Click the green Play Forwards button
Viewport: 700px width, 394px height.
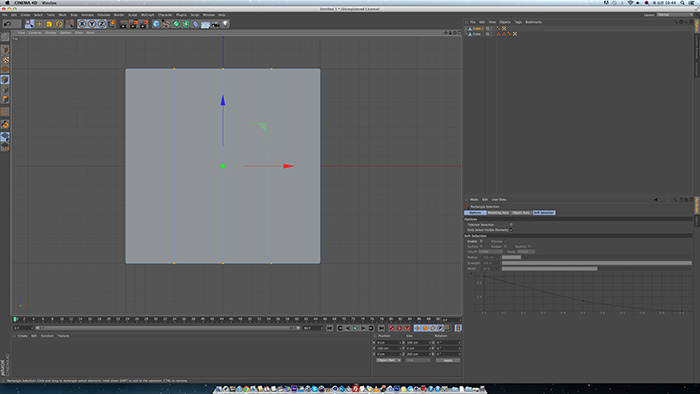[355, 328]
